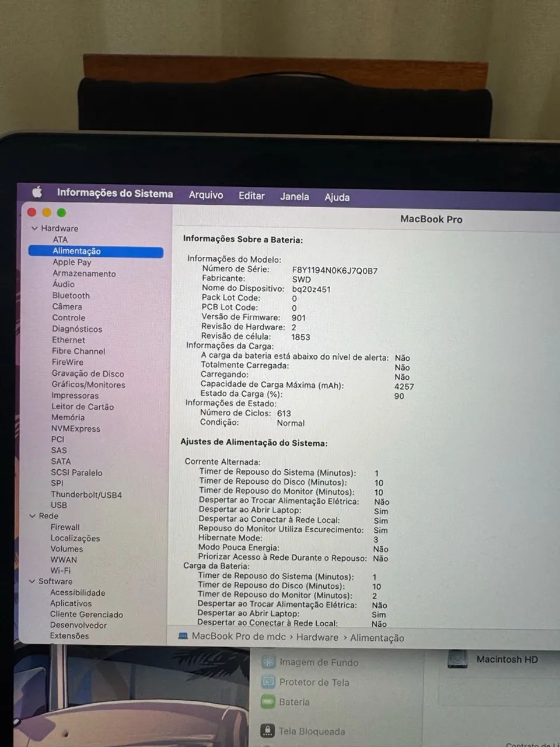
Task: Select PCI in sidebar
Action: pyautogui.click(x=58, y=439)
